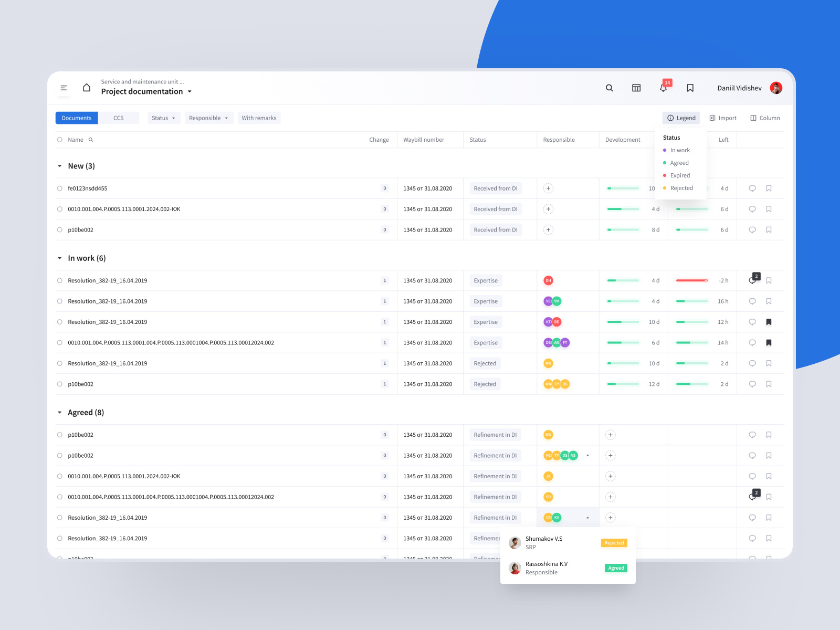The width and height of the screenshot is (840, 630).
Task: Toggle selection of the first Agreed p10be002 row
Action: pyautogui.click(x=59, y=435)
